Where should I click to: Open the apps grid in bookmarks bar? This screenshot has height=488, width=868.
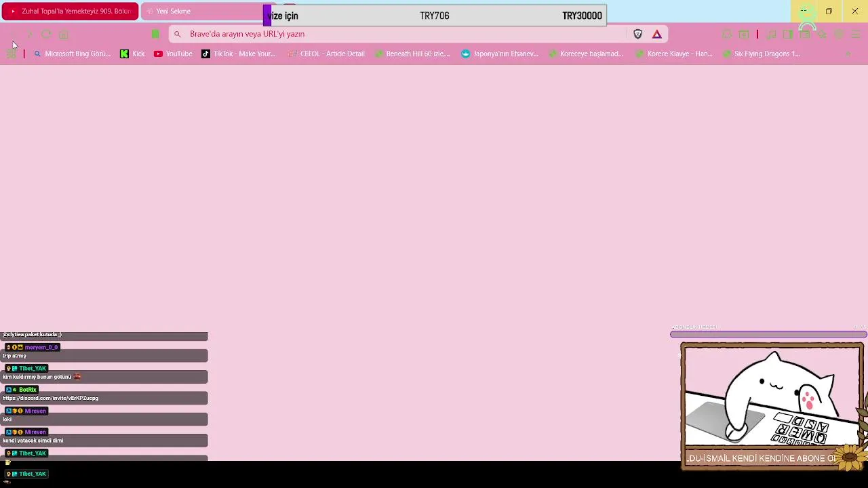click(x=12, y=54)
